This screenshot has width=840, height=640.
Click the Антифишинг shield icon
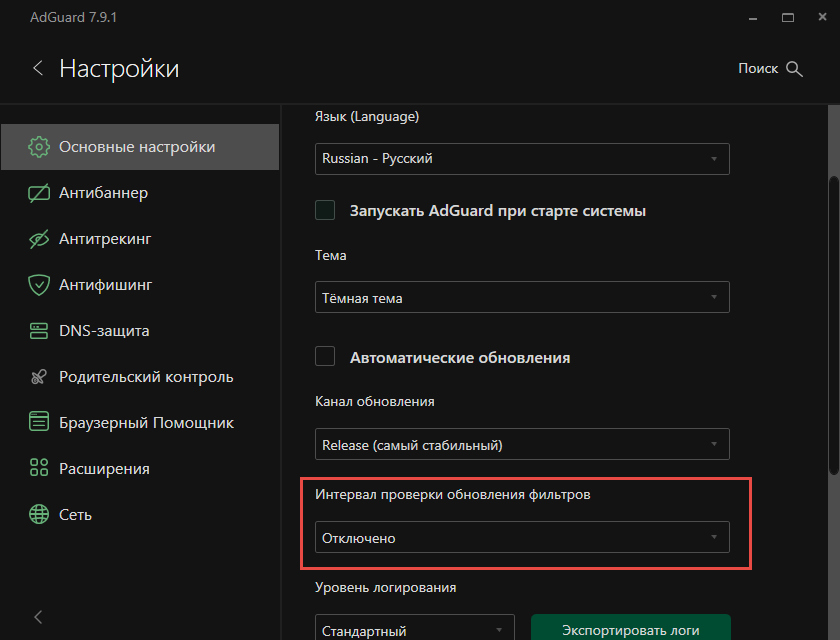pos(39,285)
